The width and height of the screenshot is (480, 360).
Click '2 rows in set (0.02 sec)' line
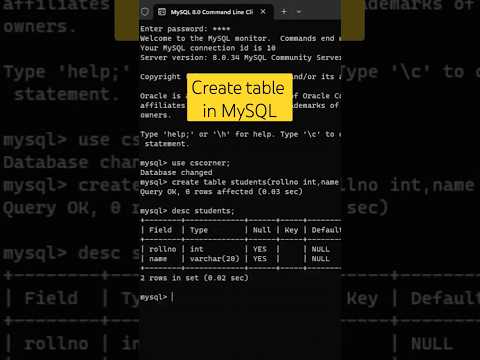coord(194,278)
